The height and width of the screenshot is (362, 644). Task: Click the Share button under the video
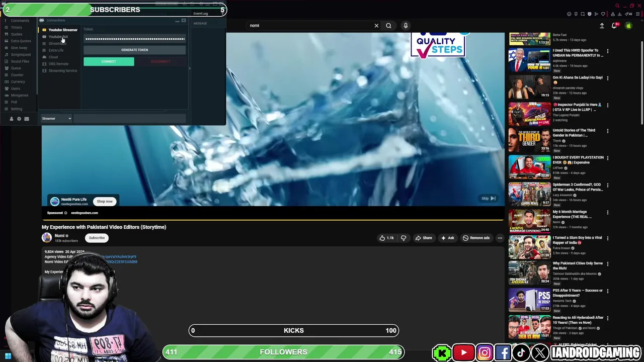pyautogui.click(x=423, y=238)
